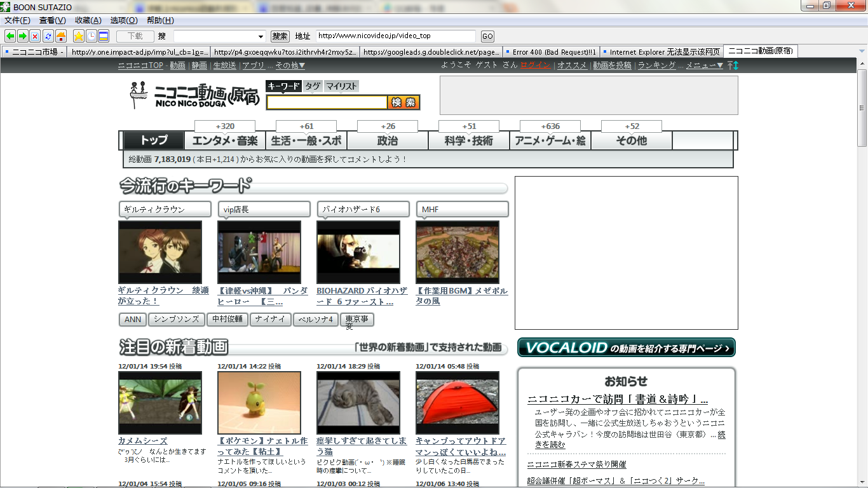The height and width of the screenshot is (488, 868).
Task: Open the 政治 category tab
Action: click(388, 140)
